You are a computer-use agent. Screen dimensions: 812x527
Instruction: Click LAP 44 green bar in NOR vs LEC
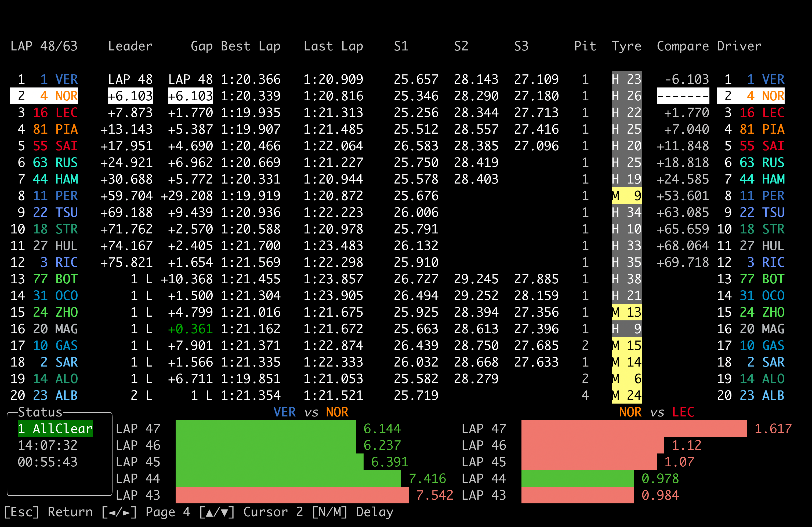(577, 479)
